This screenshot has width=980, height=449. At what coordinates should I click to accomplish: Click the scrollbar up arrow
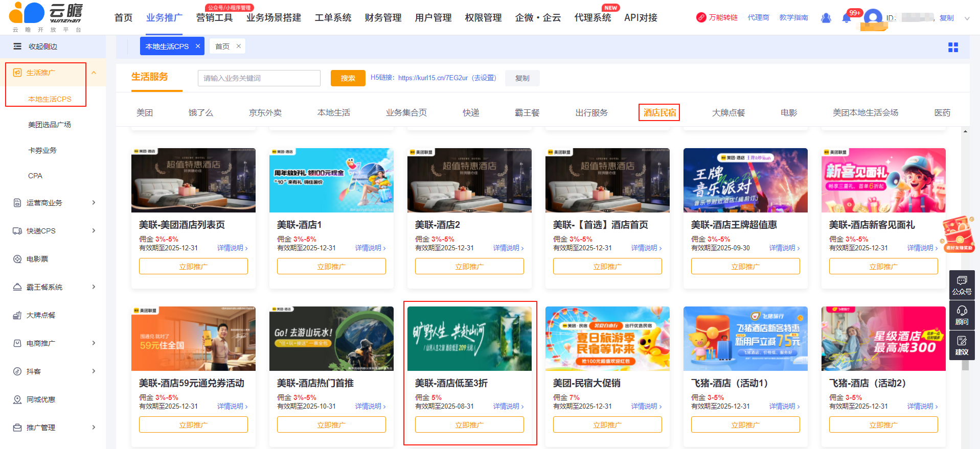click(x=965, y=131)
